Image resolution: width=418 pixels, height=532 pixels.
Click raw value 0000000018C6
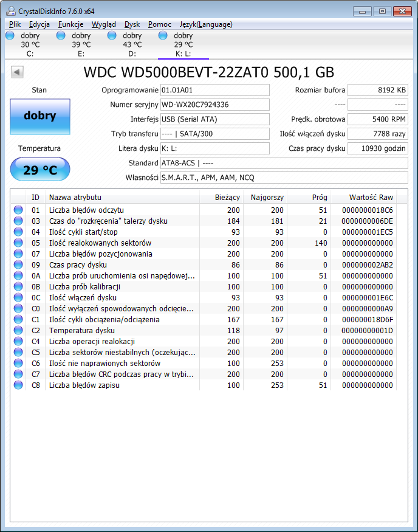point(368,210)
